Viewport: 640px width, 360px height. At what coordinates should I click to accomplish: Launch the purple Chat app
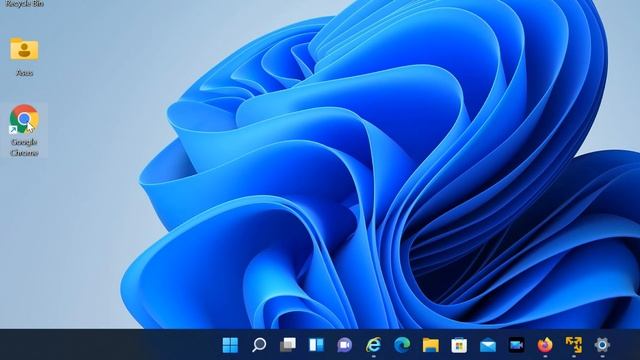(x=344, y=345)
